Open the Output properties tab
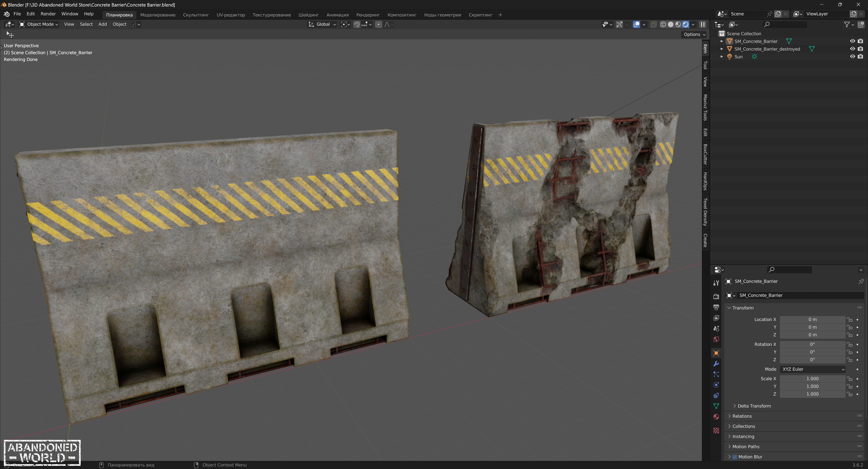 716,307
